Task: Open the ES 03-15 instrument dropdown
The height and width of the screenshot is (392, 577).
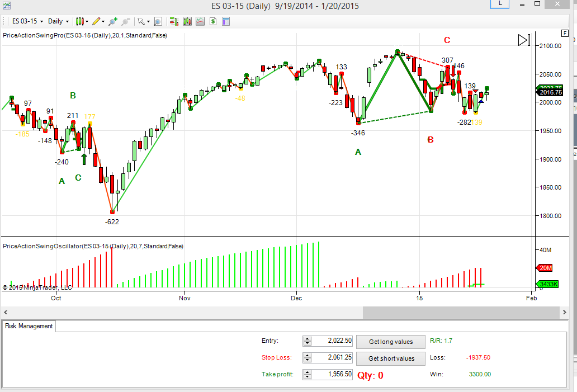Action: tap(27, 21)
